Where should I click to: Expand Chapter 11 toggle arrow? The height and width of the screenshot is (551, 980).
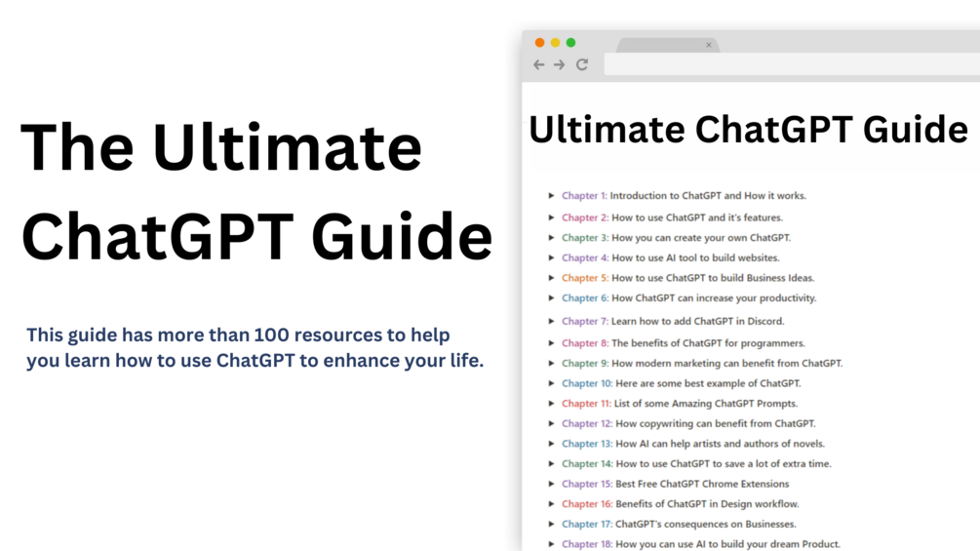[x=551, y=404]
